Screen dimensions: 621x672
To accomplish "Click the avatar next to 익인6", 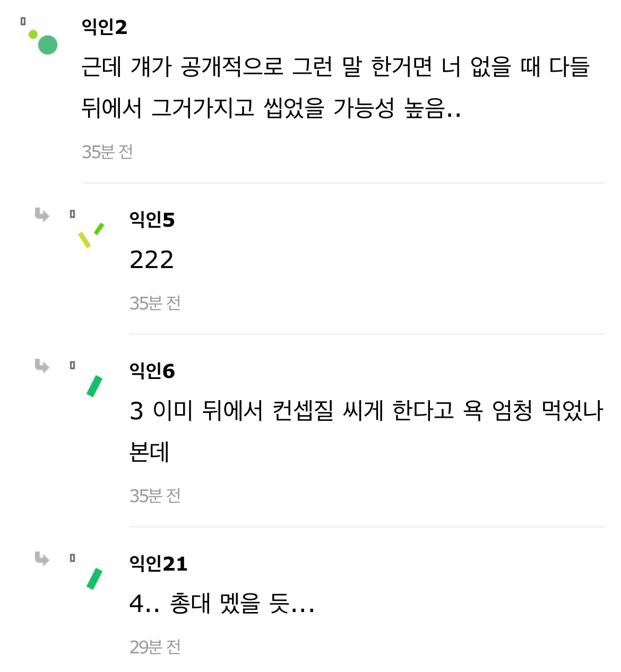I will click(x=94, y=386).
